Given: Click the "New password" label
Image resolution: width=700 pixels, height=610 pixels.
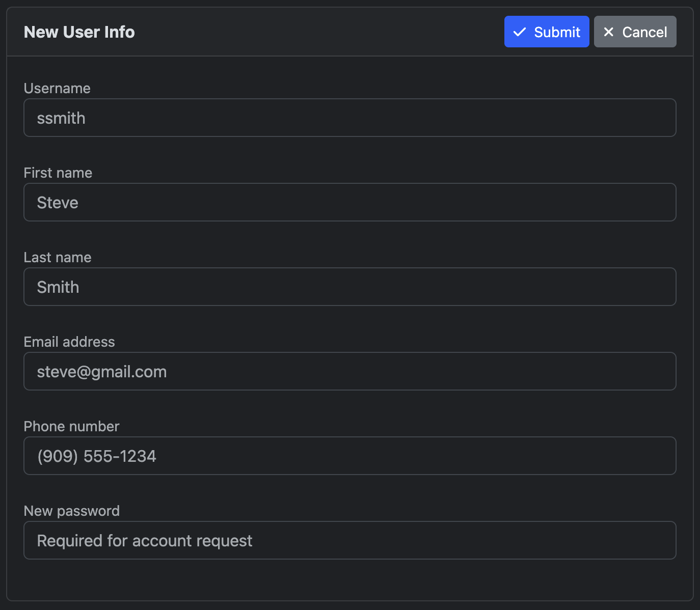Looking at the screenshot, I should (x=72, y=511).
